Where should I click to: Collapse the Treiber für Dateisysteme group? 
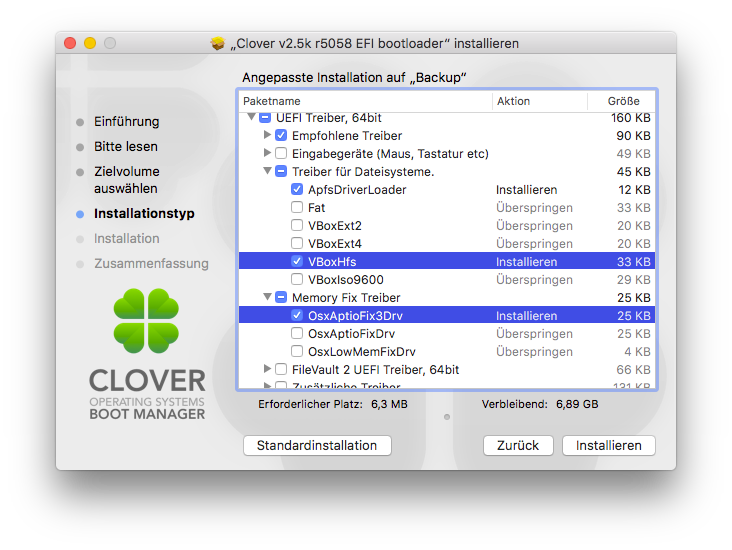(x=267, y=171)
